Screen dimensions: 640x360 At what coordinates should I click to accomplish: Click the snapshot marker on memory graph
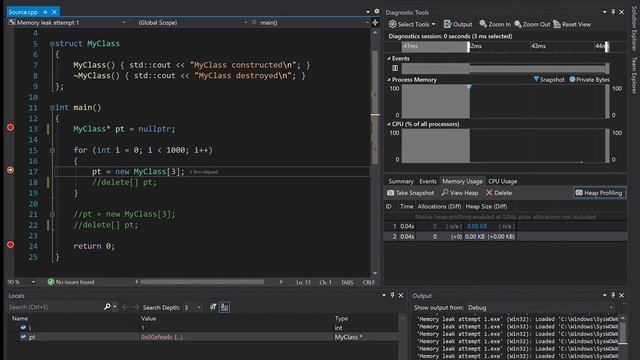pos(469,87)
